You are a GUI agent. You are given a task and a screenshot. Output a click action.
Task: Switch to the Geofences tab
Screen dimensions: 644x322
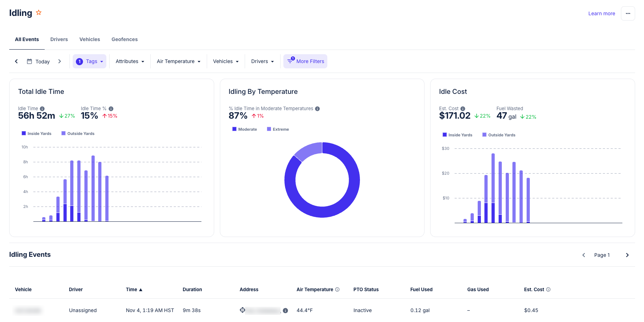(x=124, y=39)
